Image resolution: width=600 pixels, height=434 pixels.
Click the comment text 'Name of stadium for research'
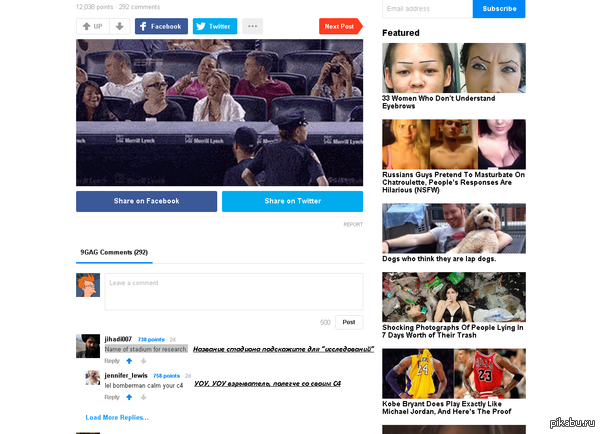click(146, 349)
